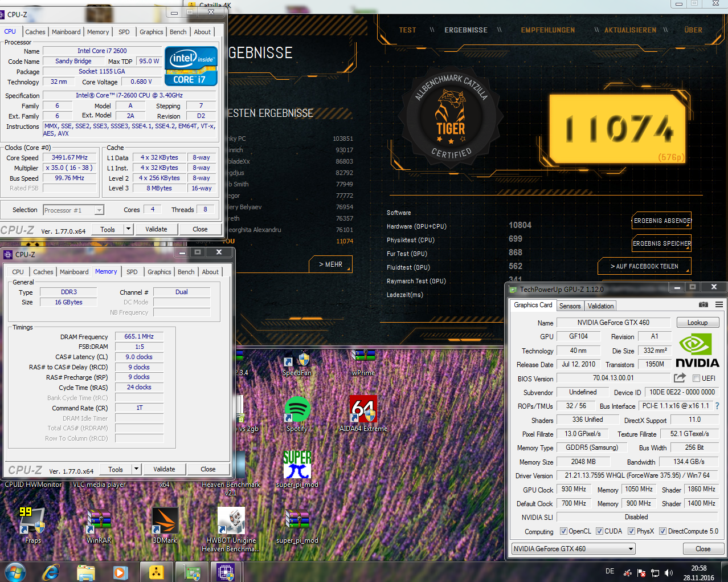728x582 pixels.
Task: Toggle the OpenCL checkbox in GPU-Z
Action: [x=563, y=531]
